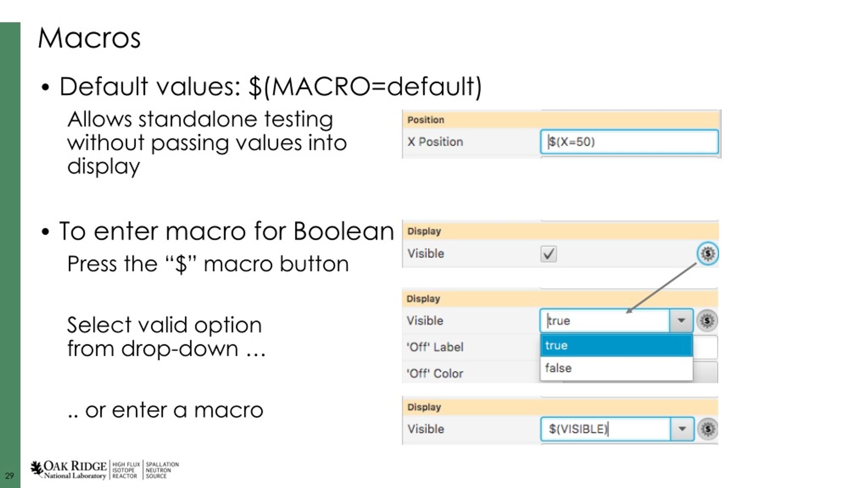Click the Oak Ridge leaf logo icon

click(x=37, y=469)
